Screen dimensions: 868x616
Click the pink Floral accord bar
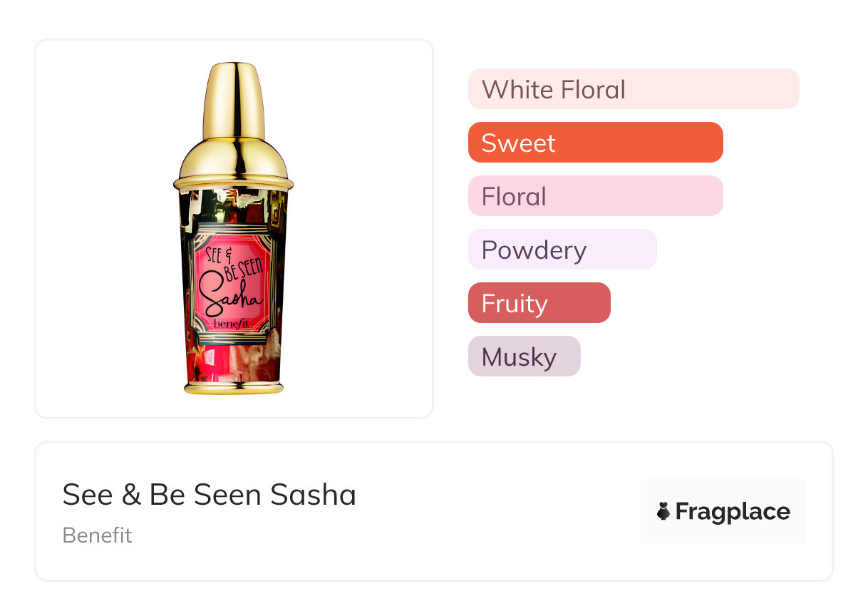pos(595,196)
